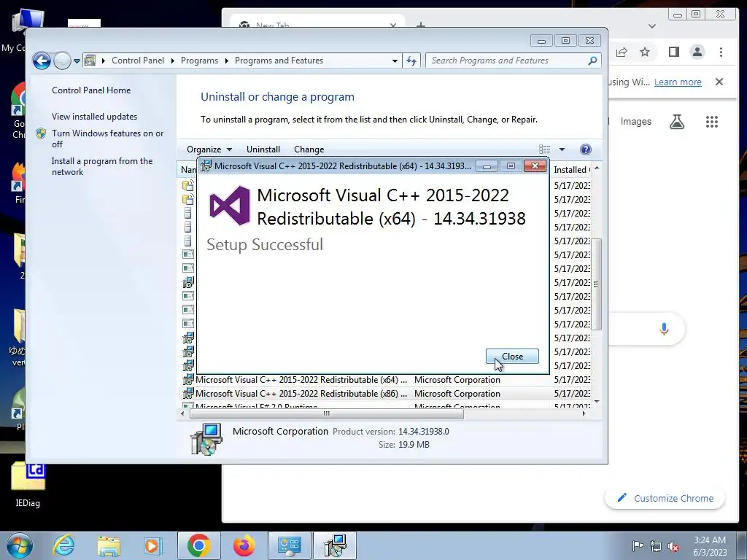Click scroll-up arrow of programs list

tap(597, 168)
